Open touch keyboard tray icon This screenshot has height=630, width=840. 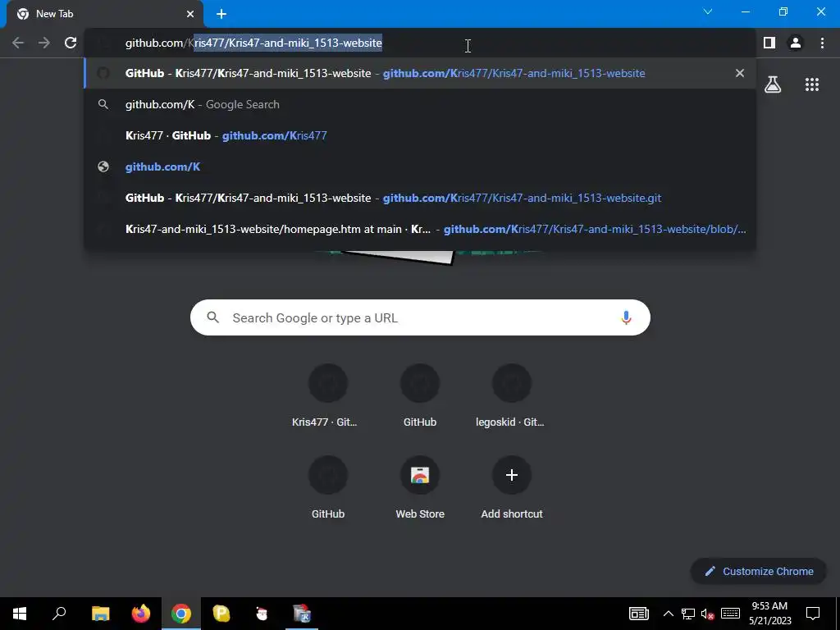point(730,614)
